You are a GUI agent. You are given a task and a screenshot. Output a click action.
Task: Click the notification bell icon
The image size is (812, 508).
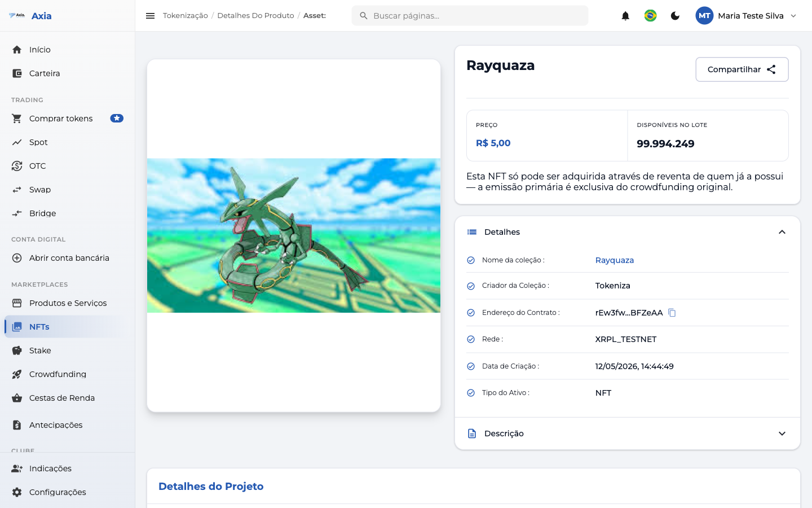625,16
